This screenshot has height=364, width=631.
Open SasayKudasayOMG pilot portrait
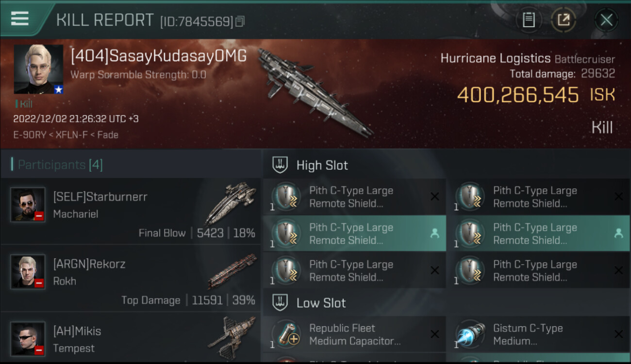(x=38, y=69)
